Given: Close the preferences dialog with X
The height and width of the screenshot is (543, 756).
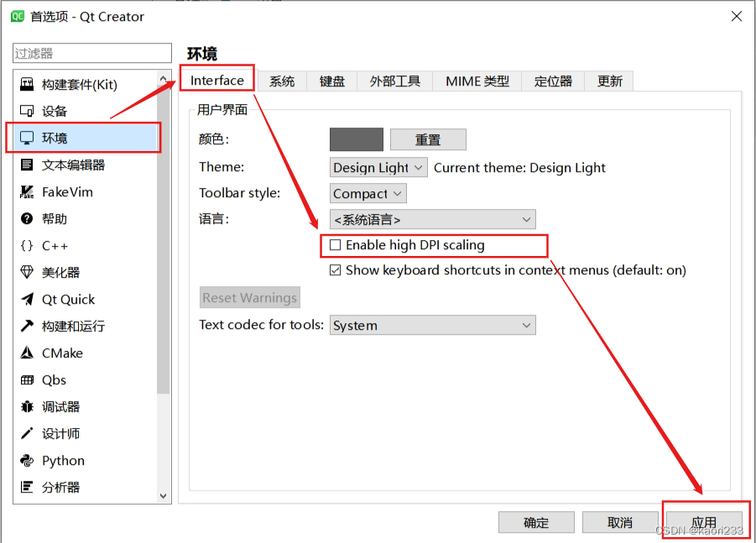Looking at the screenshot, I should (x=736, y=17).
